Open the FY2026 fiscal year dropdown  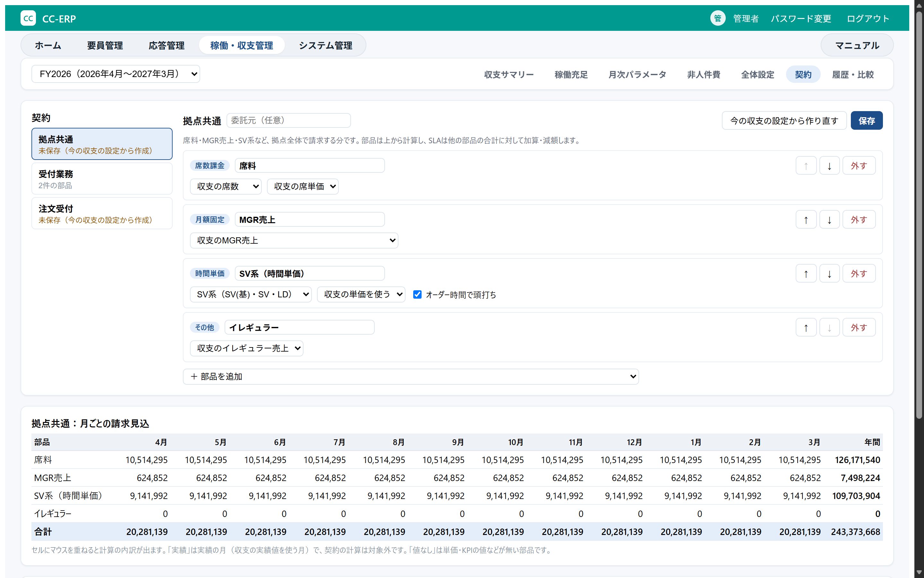(x=116, y=74)
